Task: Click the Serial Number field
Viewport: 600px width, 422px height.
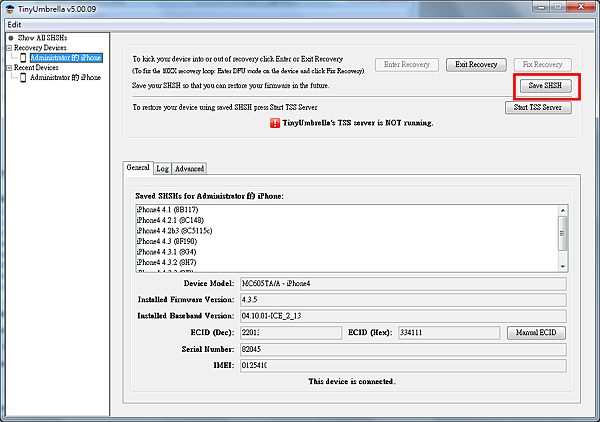Action: (403, 349)
